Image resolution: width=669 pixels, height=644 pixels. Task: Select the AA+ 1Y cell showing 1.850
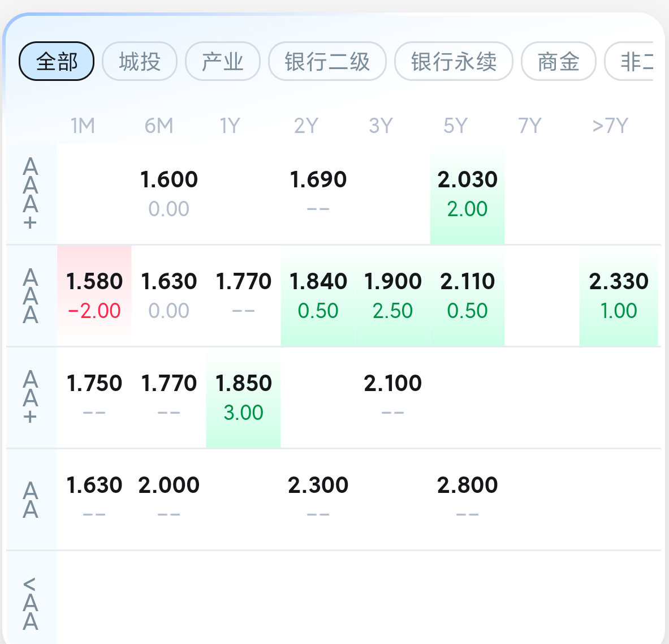[x=244, y=397]
